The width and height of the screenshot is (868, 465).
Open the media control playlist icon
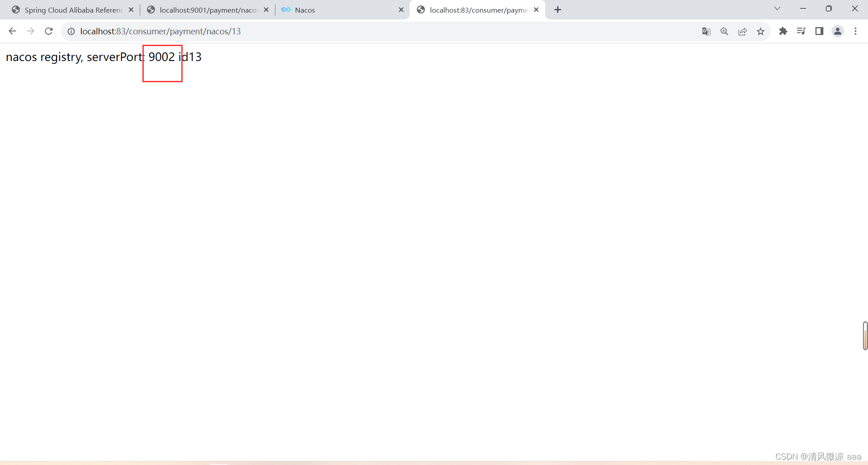pyautogui.click(x=801, y=31)
